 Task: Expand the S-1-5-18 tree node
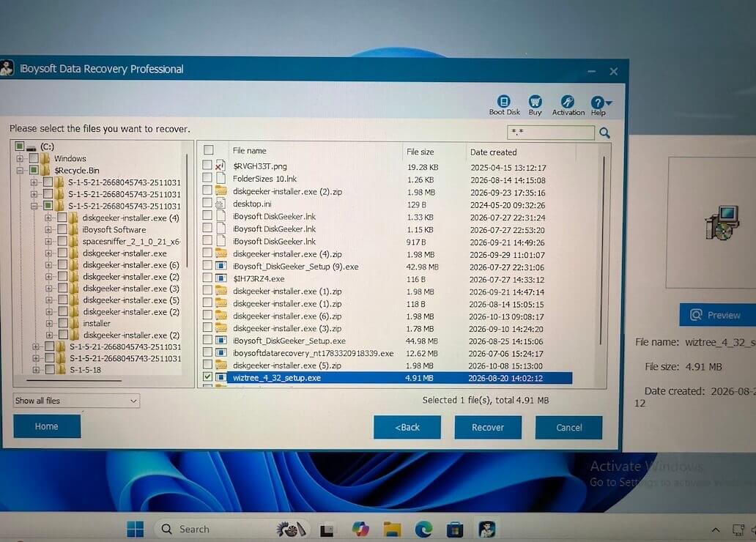pyautogui.click(x=36, y=370)
